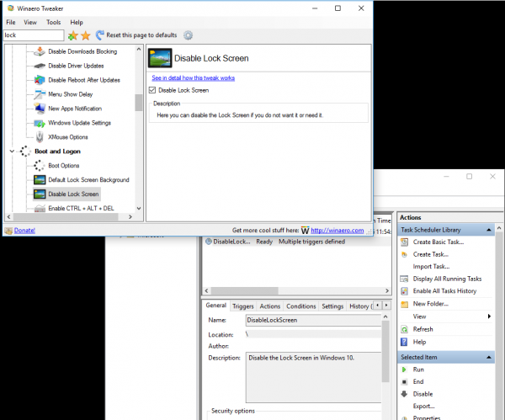Select the Menu Show Delay icon

40,94
